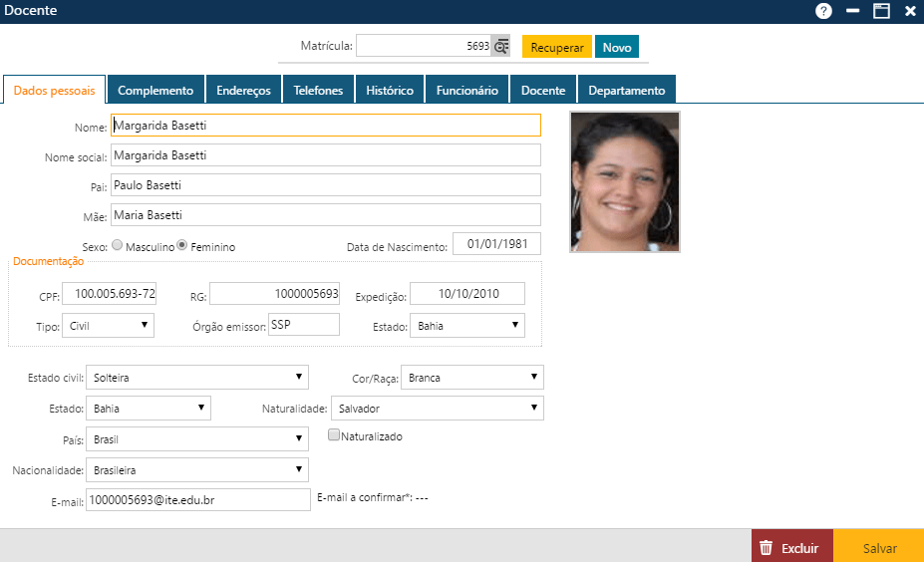
Task: Click the 'E-mail a confirmar*' text
Action: pos(364,498)
